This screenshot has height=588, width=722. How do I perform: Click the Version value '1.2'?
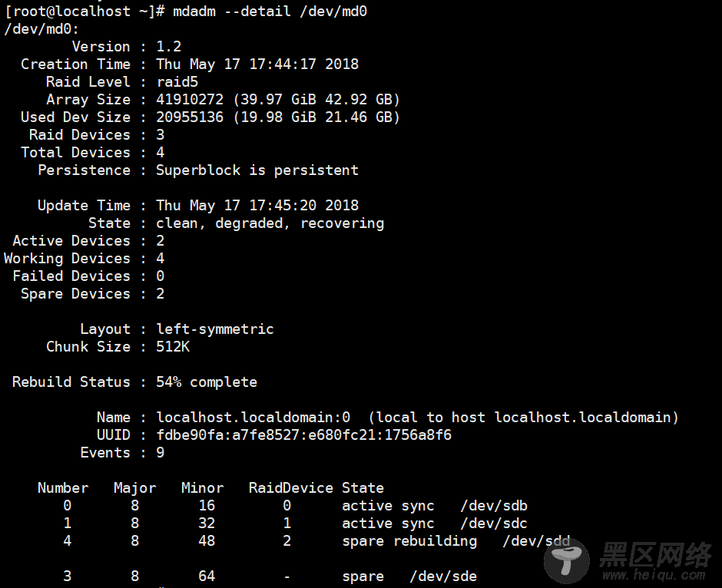pyautogui.click(x=168, y=47)
